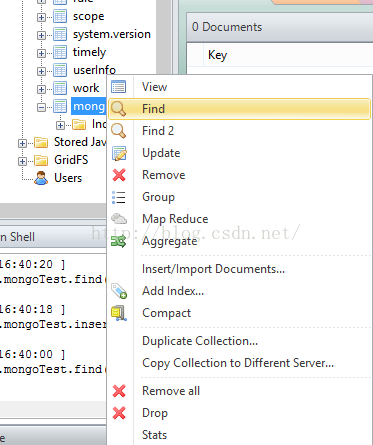This screenshot has width=373, height=445.
Task: Expand the Indexes folder node
Action: tap(60, 125)
